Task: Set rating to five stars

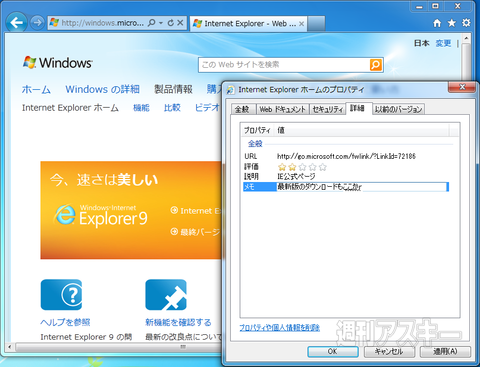Action: click(323, 167)
